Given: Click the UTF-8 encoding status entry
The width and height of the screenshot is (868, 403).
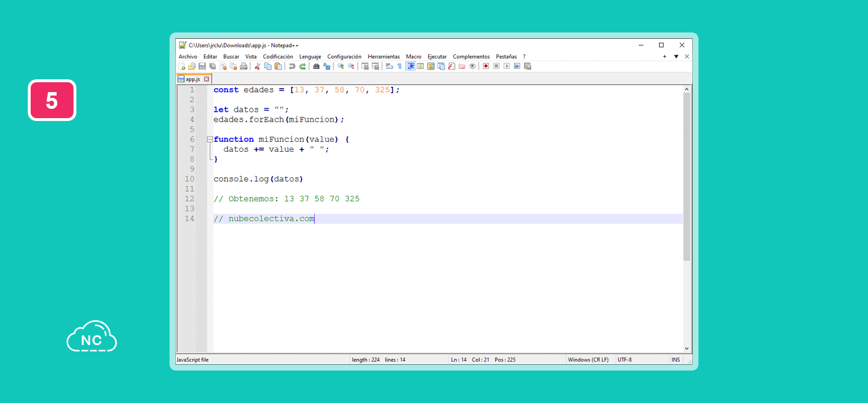Looking at the screenshot, I should coord(624,360).
